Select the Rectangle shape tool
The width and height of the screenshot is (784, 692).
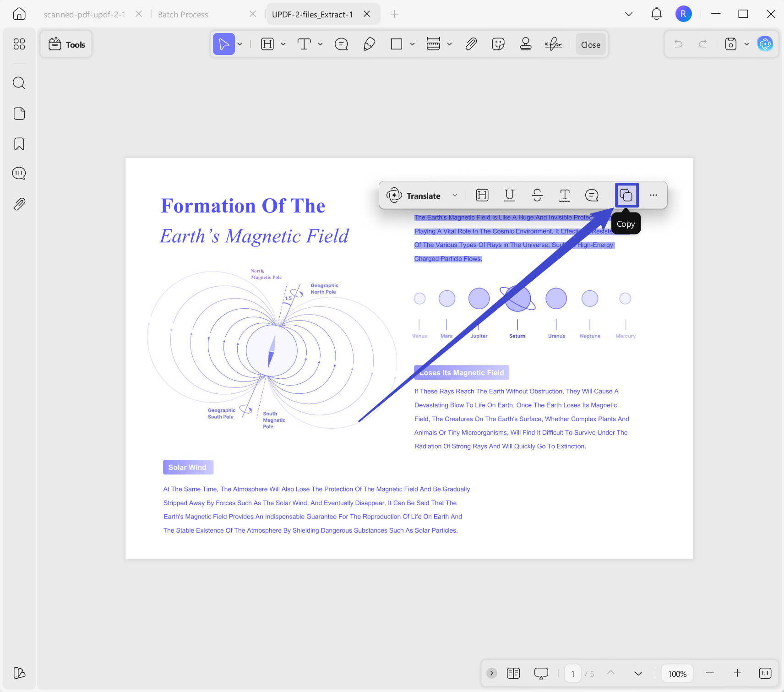[x=397, y=44]
